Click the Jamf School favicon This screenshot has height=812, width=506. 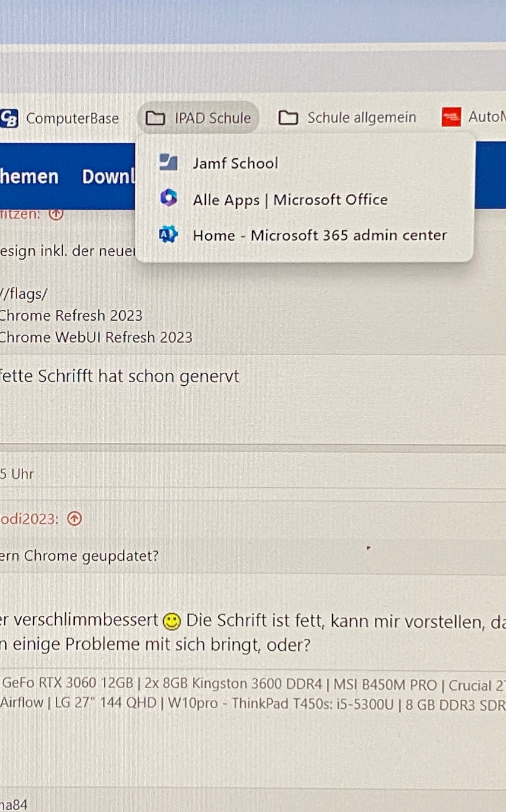(169, 162)
